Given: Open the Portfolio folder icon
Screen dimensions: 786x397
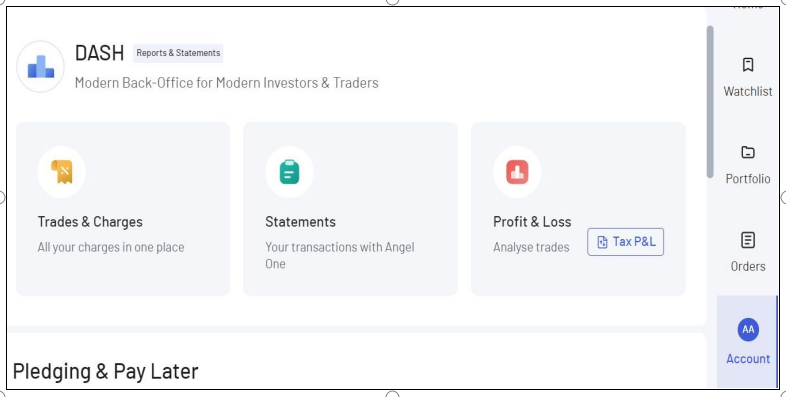Looking at the screenshot, I should pos(748,152).
